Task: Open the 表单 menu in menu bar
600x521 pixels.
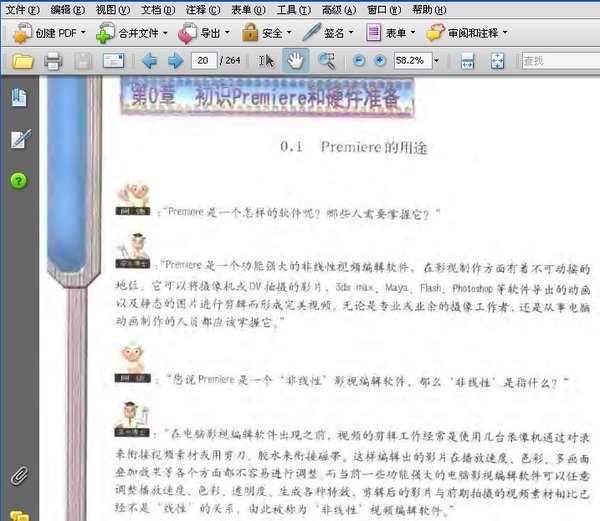Action: click(x=248, y=10)
